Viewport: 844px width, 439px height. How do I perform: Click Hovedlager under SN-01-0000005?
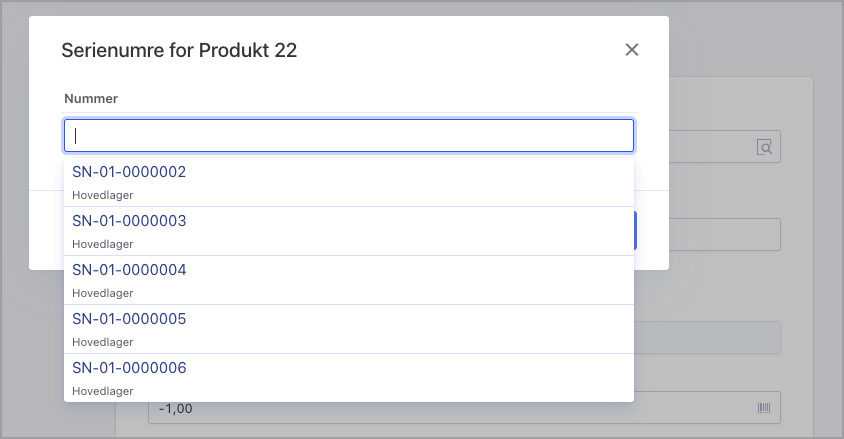coord(103,342)
